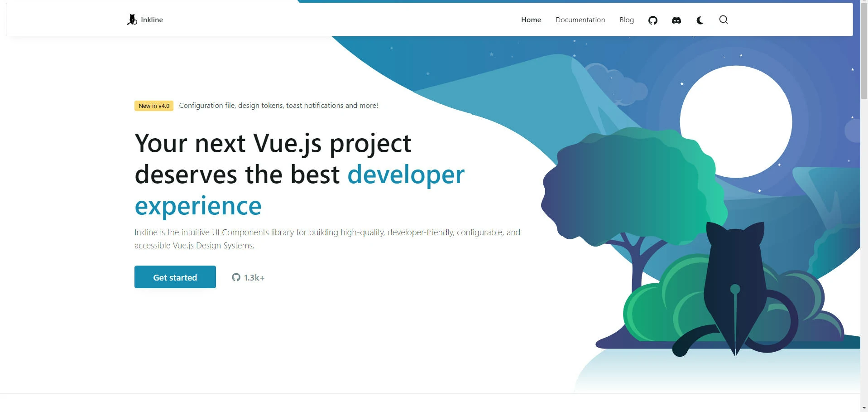
Task: Click the Inkline cat logo icon
Action: click(x=132, y=19)
